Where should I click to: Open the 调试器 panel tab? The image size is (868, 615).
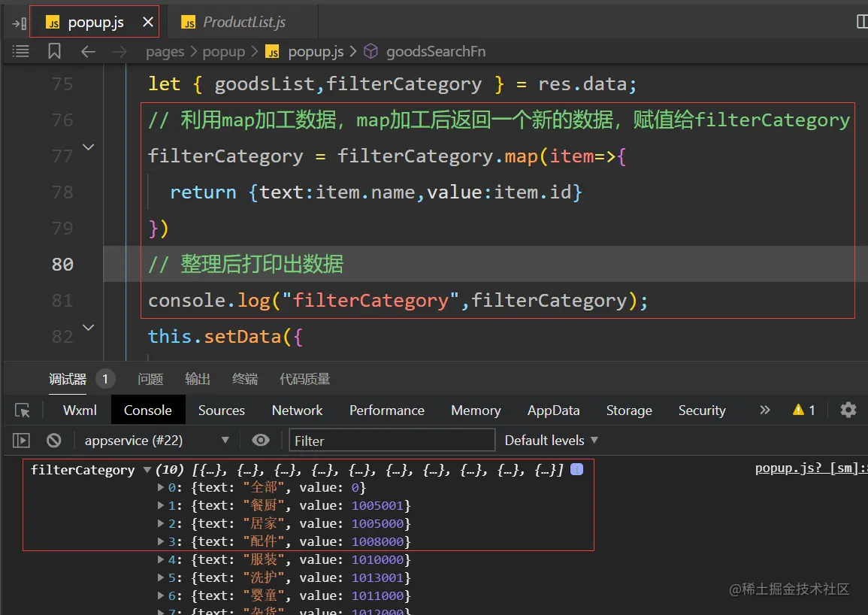click(68, 379)
